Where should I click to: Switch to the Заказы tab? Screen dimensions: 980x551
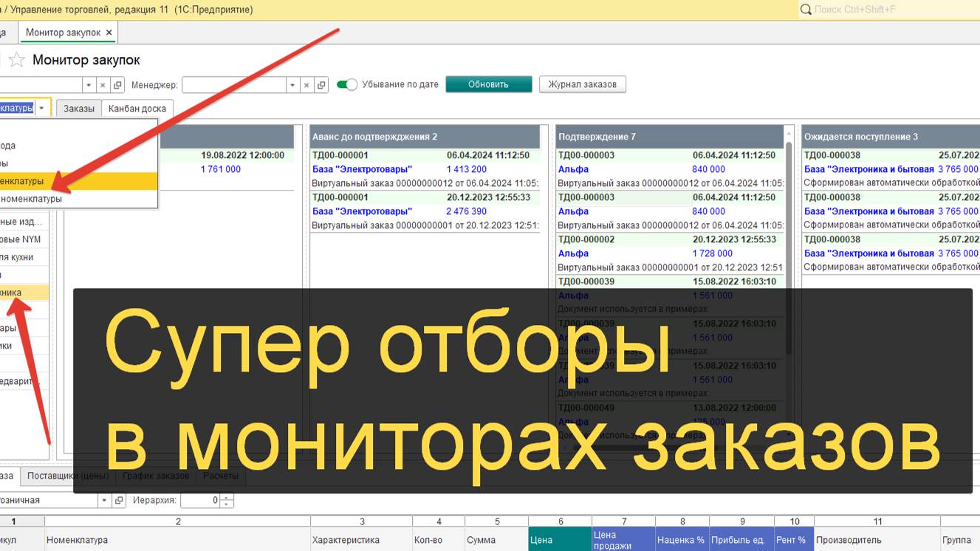[x=79, y=109]
